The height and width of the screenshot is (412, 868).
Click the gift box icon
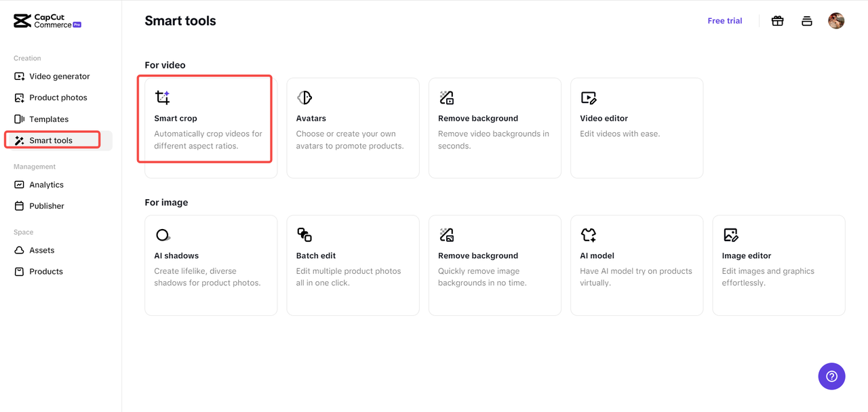(778, 21)
